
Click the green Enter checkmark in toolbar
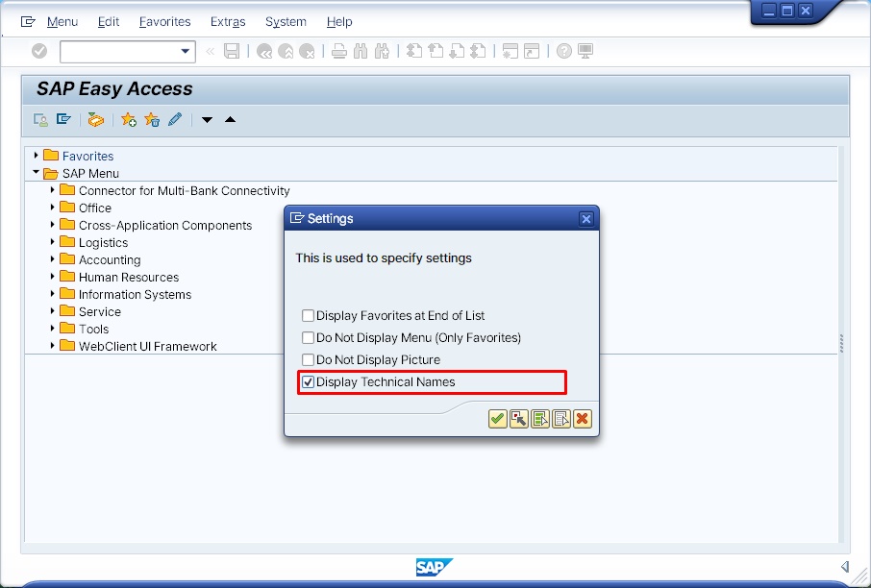[39, 51]
